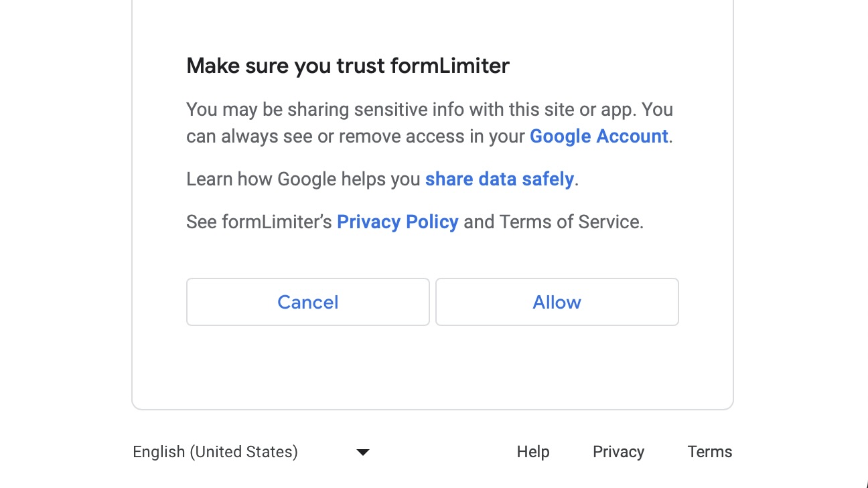Open the footer Privacy link
Viewport: 868px width, 488px height.
(x=618, y=452)
